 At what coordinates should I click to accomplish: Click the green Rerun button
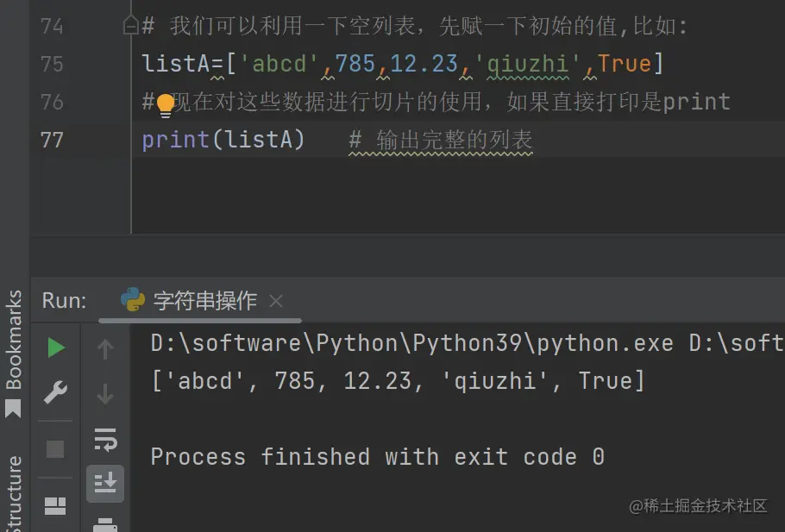point(56,348)
